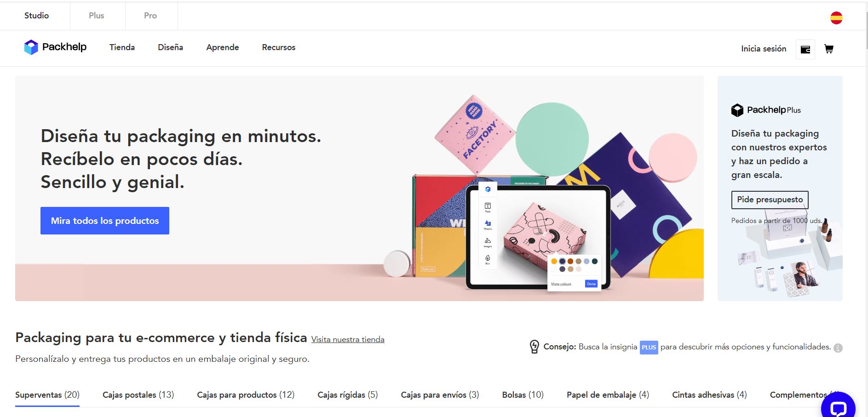Open the Recursos menu
This screenshot has height=417, width=868.
[279, 47]
